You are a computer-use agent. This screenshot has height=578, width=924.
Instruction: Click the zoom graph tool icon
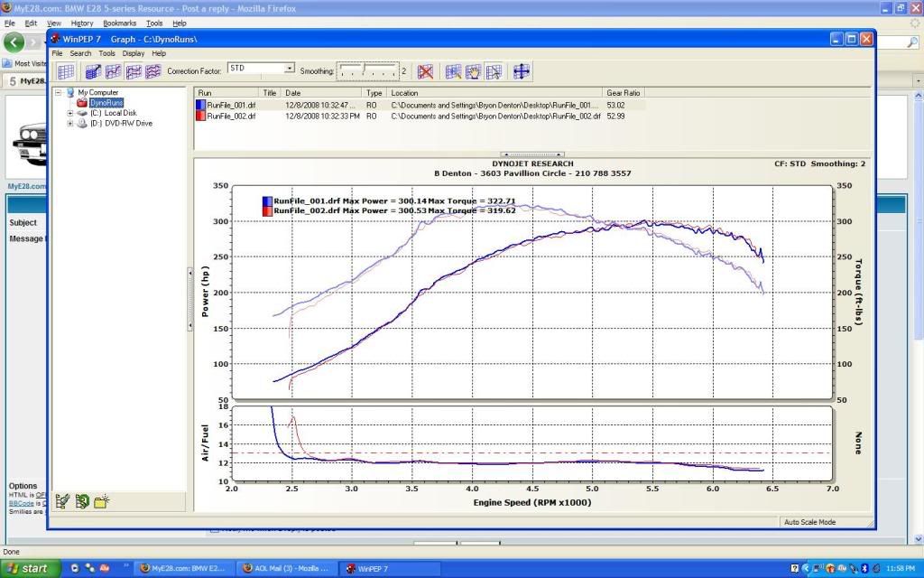(453, 71)
